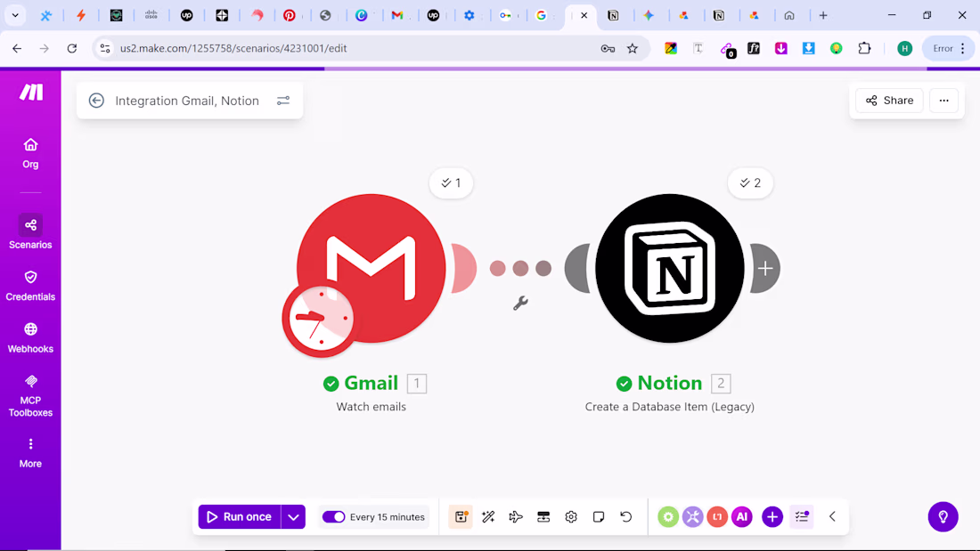Image resolution: width=980 pixels, height=551 pixels.
Task: Open MCP Toolboxes section
Action: 30,396
